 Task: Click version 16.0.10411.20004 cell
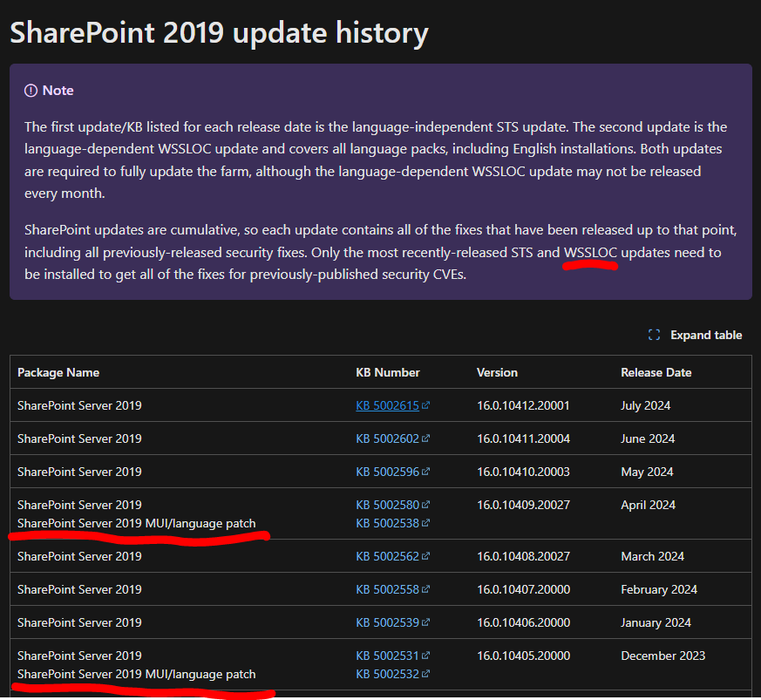(523, 438)
